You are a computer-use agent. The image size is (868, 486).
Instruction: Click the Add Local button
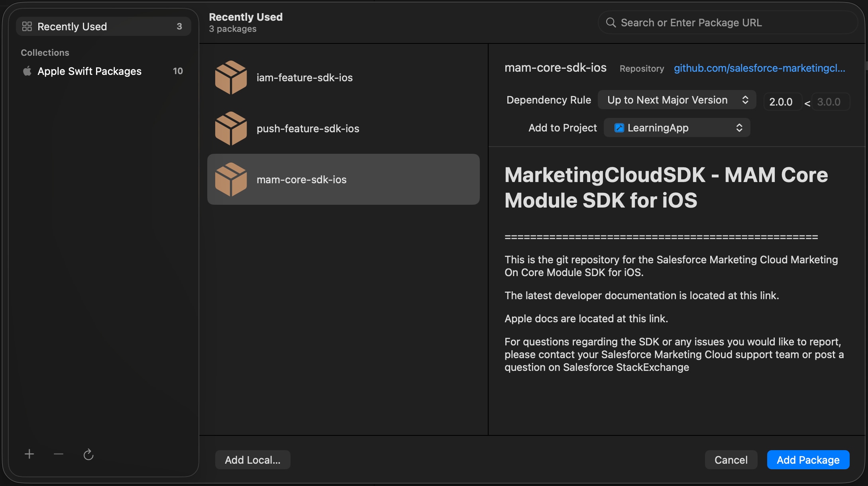(x=252, y=459)
